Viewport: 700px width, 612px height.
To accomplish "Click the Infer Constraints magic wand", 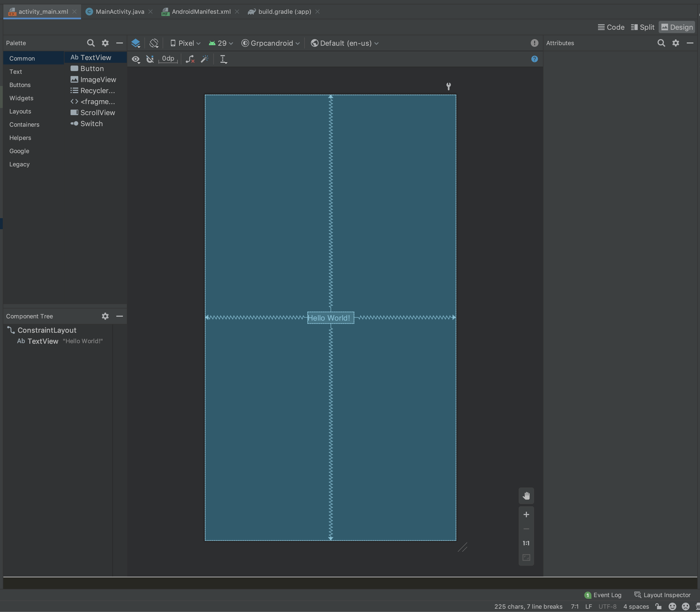I will click(x=205, y=59).
